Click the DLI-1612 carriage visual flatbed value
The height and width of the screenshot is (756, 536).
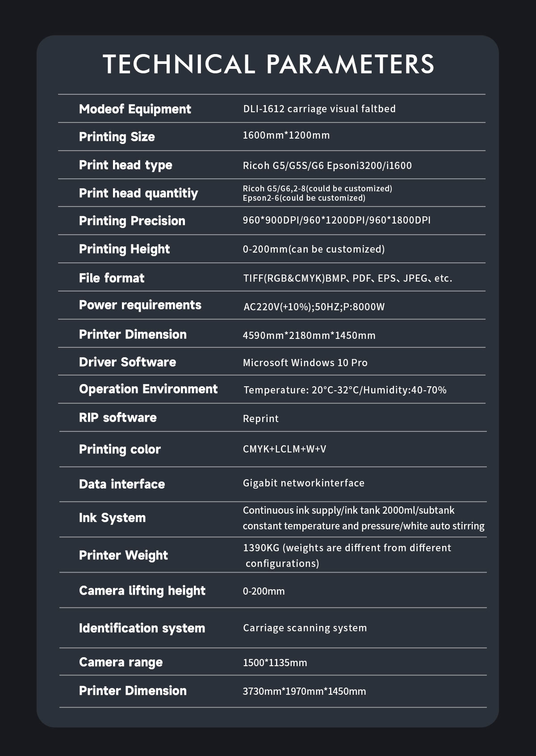tap(319, 109)
